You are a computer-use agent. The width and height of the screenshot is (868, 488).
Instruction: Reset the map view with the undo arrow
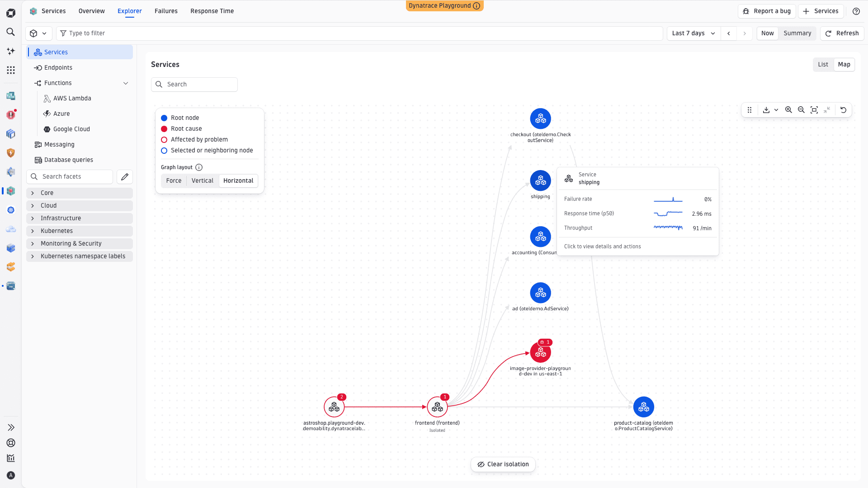(843, 110)
